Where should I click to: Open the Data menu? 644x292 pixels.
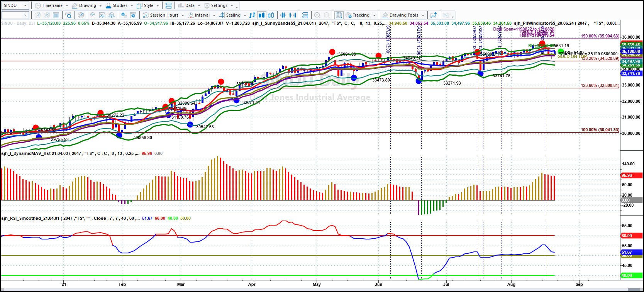(x=186, y=5)
